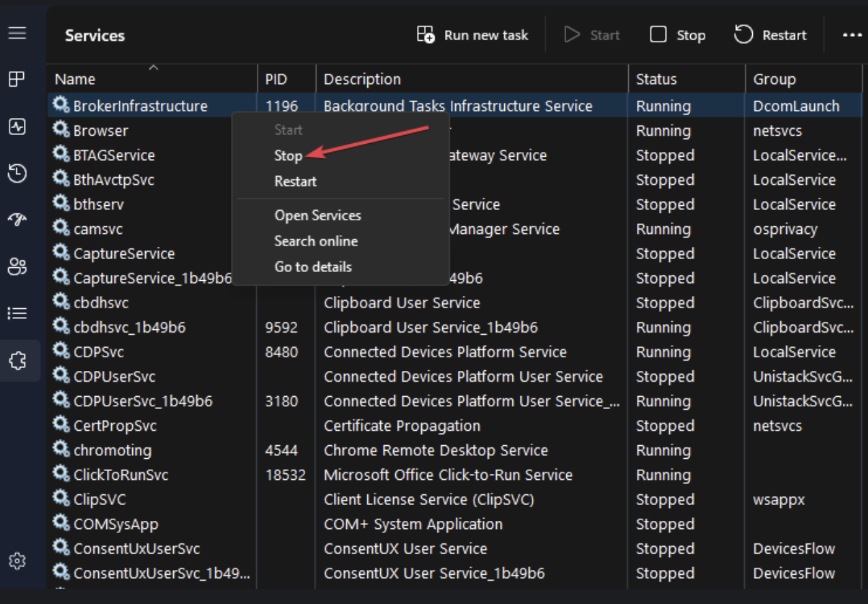The width and height of the screenshot is (868, 604).
Task: Select the cbdhsvc_1b49b6 service row
Action: [x=455, y=327]
